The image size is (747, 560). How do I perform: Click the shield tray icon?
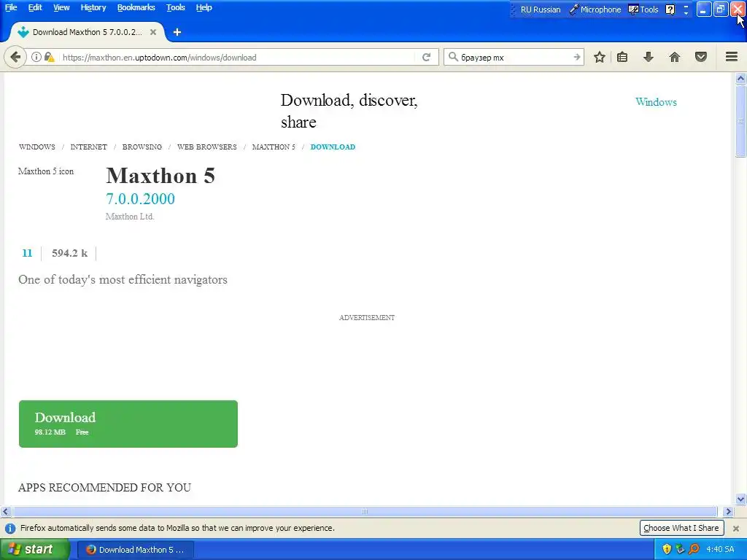(x=667, y=549)
